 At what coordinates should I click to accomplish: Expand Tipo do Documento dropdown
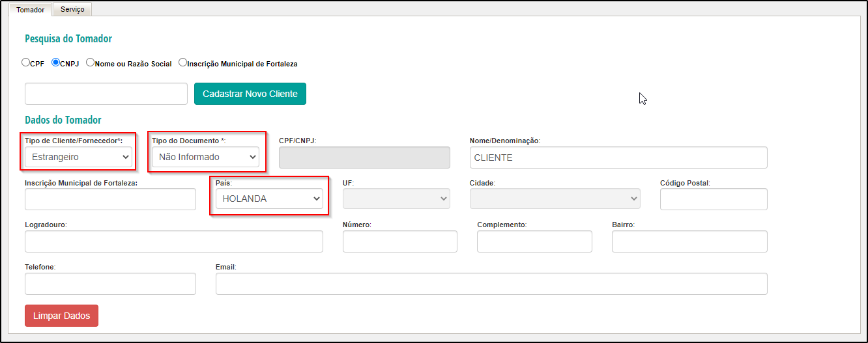pos(205,157)
